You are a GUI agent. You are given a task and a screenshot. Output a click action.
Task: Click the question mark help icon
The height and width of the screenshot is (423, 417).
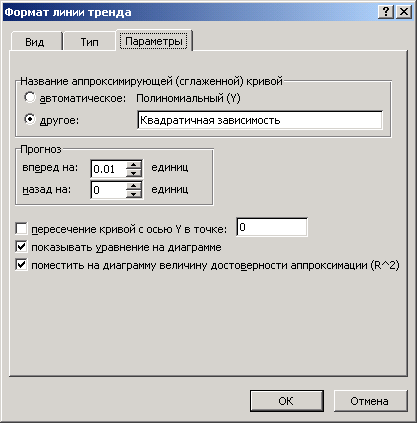386,12
